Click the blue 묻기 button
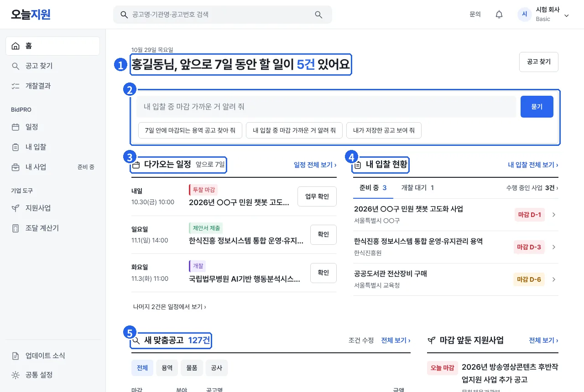 pyautogui.click(x=537, y=107)
